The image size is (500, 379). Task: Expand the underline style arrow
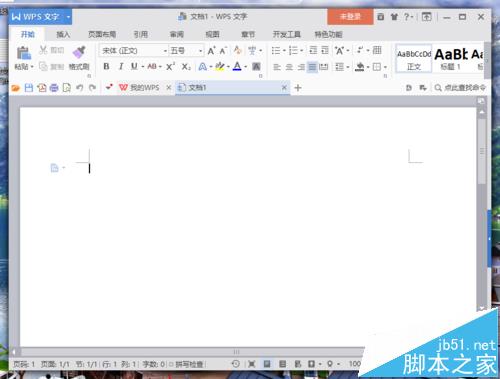(x=143, y=67)
